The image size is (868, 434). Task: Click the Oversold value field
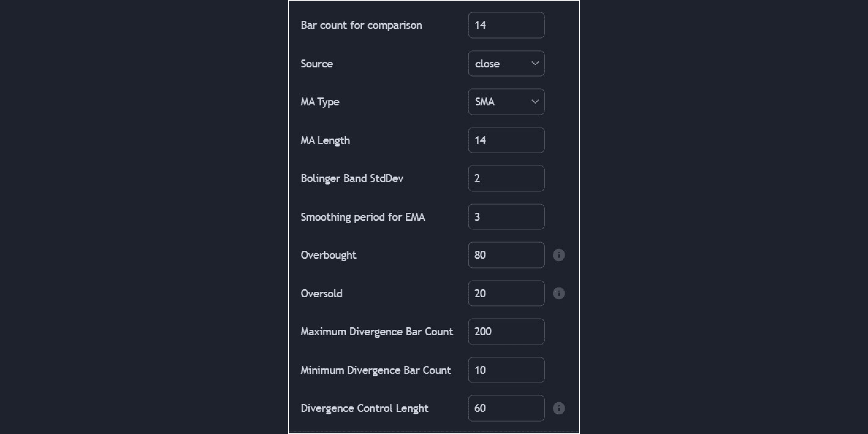(506, 293)
